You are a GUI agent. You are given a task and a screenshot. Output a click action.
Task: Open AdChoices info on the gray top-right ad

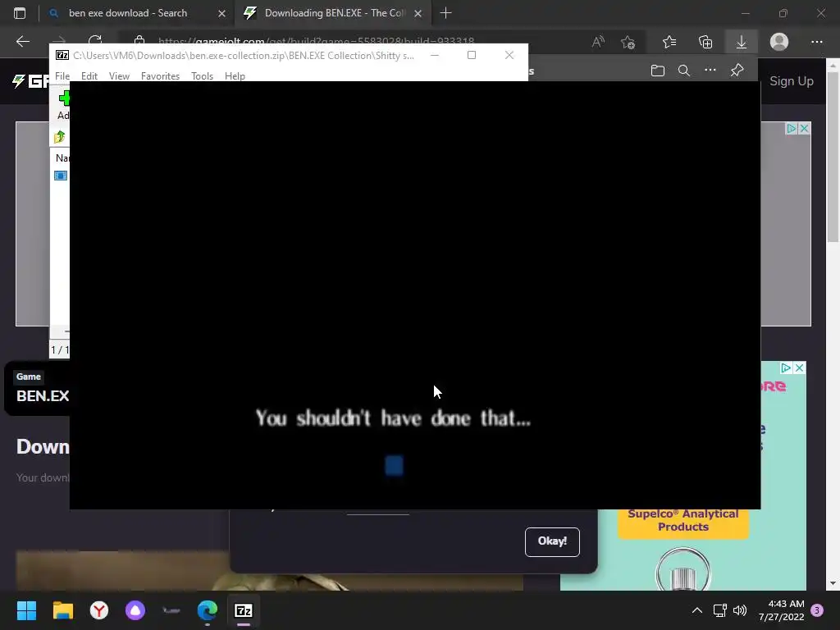[x=792, y=129]
